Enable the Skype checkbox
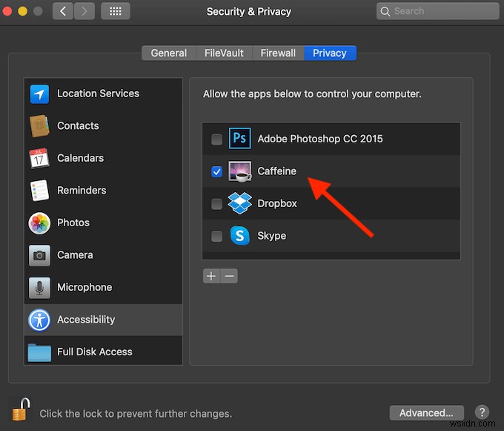Image resolution: width=504 pixels, height=431 pixels. click(216, 236)
